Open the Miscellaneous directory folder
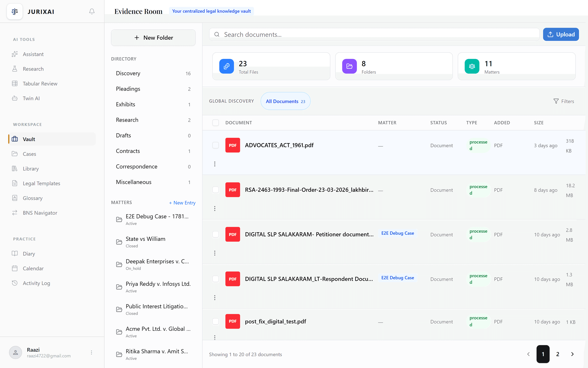 [x=153, y=182]
